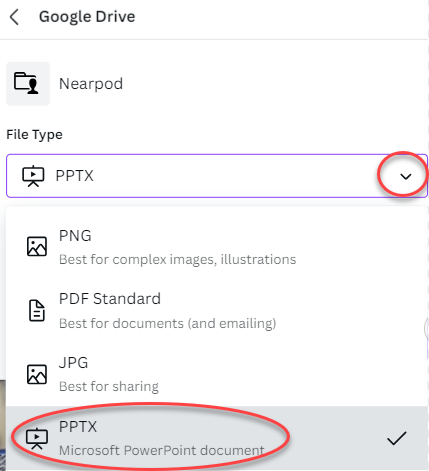
Task: Click the JPG image icon
Action: tap(37, 374)
